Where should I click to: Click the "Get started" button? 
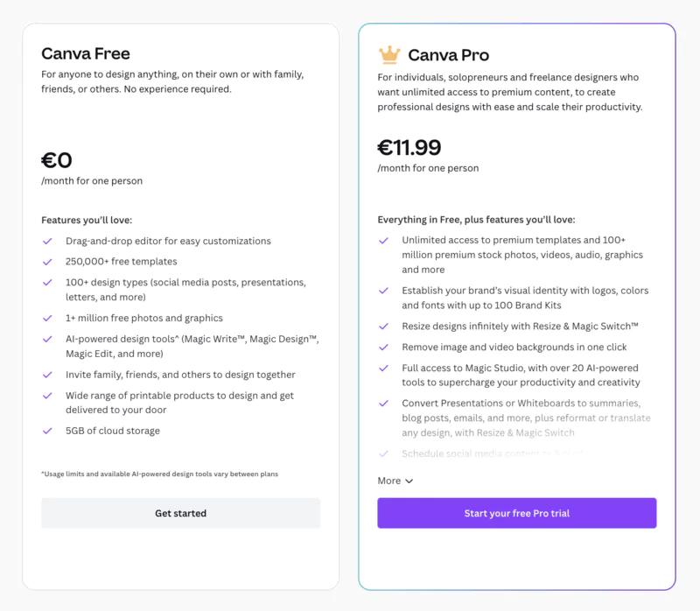click(180, 514)
